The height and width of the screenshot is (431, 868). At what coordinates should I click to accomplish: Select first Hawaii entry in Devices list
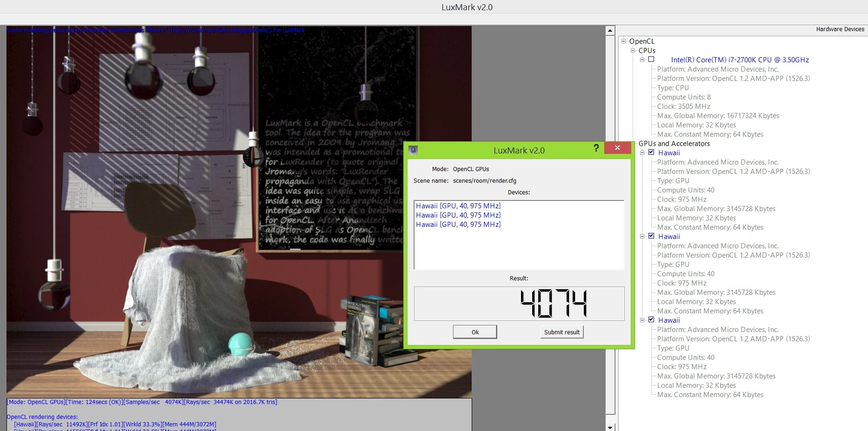tap(458, 206)
